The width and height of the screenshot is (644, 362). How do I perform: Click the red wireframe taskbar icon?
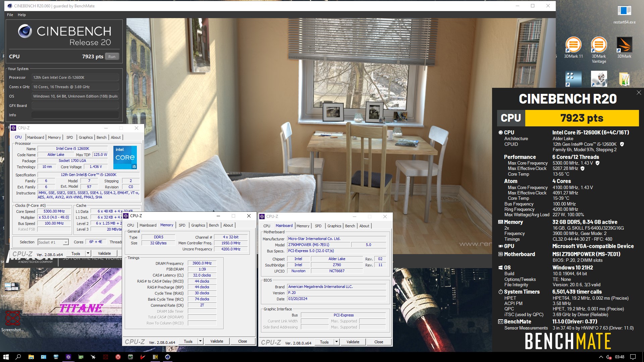click(105, 357)
